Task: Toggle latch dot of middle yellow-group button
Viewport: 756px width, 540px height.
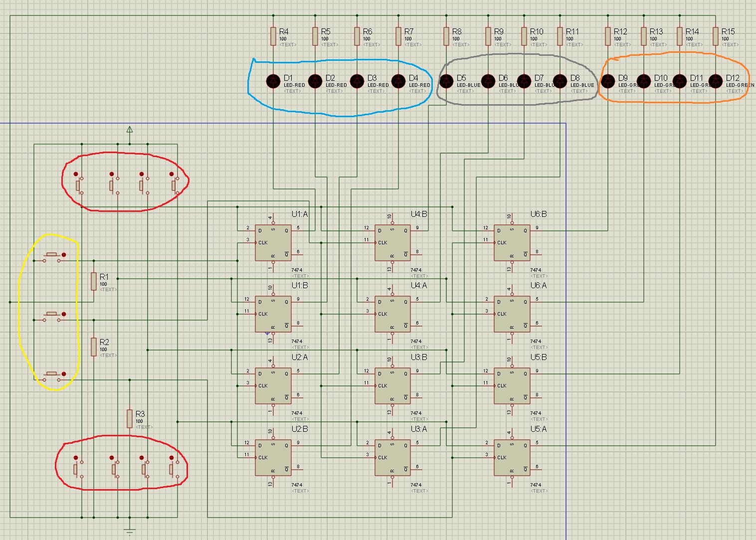Action: [64, 314]
